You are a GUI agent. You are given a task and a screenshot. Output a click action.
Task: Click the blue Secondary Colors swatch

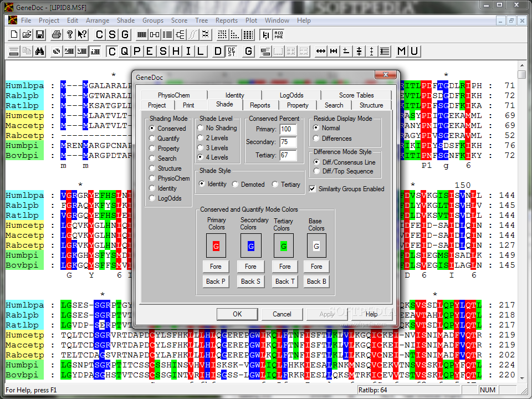point(250,245)
